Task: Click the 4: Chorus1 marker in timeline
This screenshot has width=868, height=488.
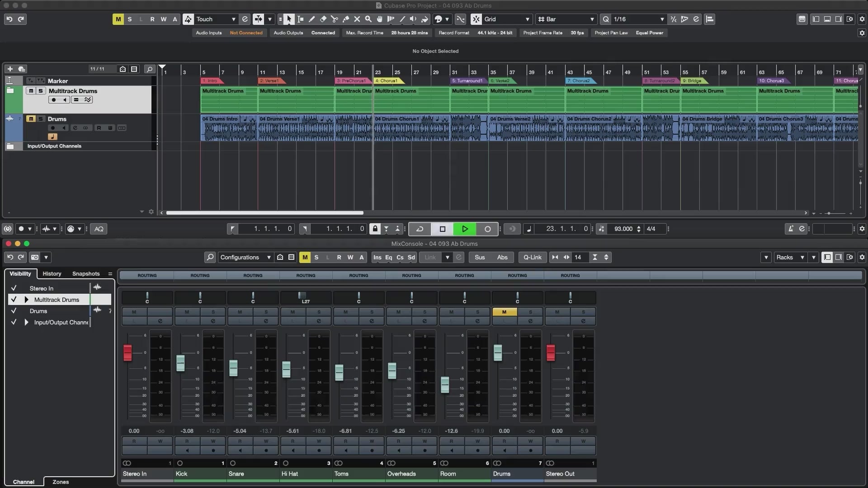Action: point(389,81)
